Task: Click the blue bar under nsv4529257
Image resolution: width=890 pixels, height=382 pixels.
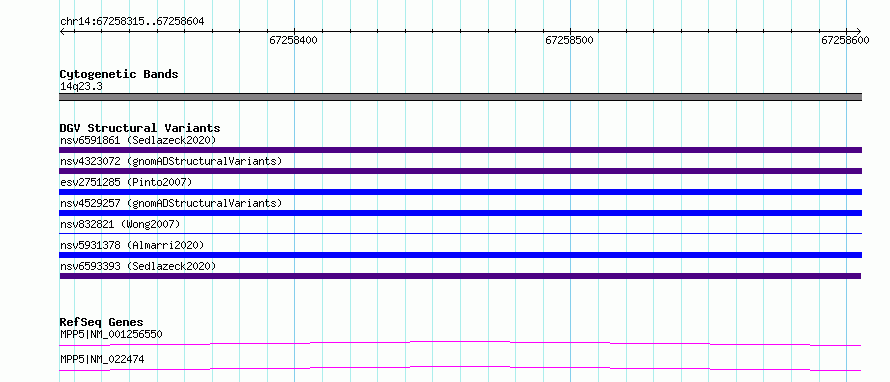Action: pos(460,213)
